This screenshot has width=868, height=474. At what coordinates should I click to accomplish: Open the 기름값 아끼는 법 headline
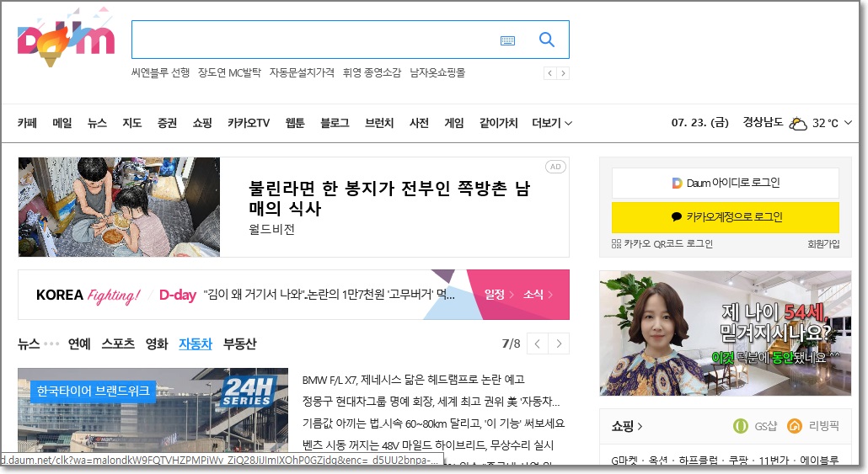click(433, 423)
